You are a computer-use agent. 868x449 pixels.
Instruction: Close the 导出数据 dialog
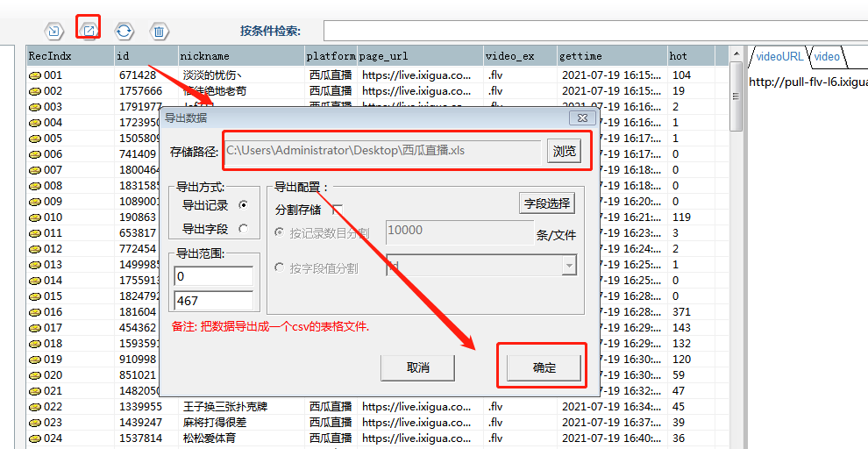pyautogui.click(x=582, y=118)
